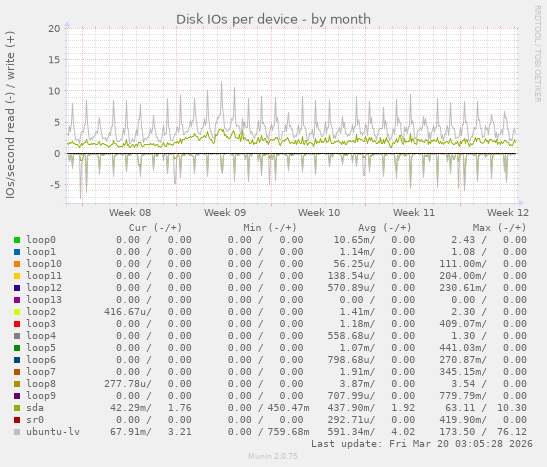Click the Avg (-/+) column header

[x=385, y=228]
